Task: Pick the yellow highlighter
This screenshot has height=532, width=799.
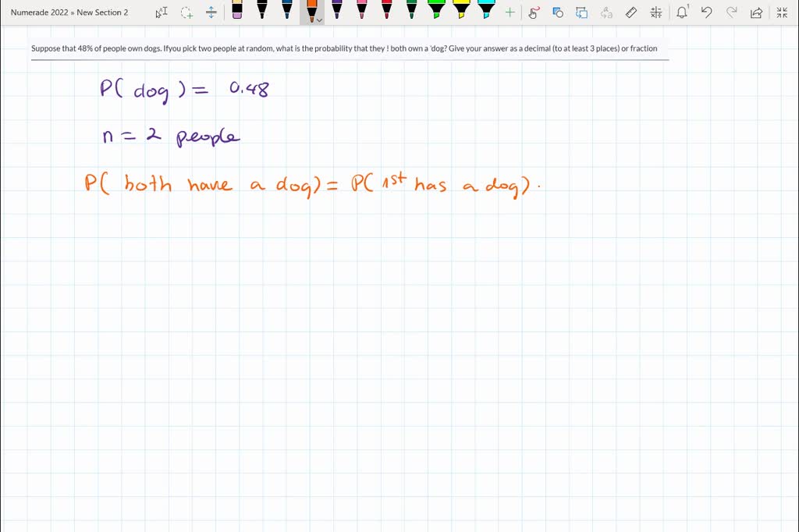Action: [461, 11]
